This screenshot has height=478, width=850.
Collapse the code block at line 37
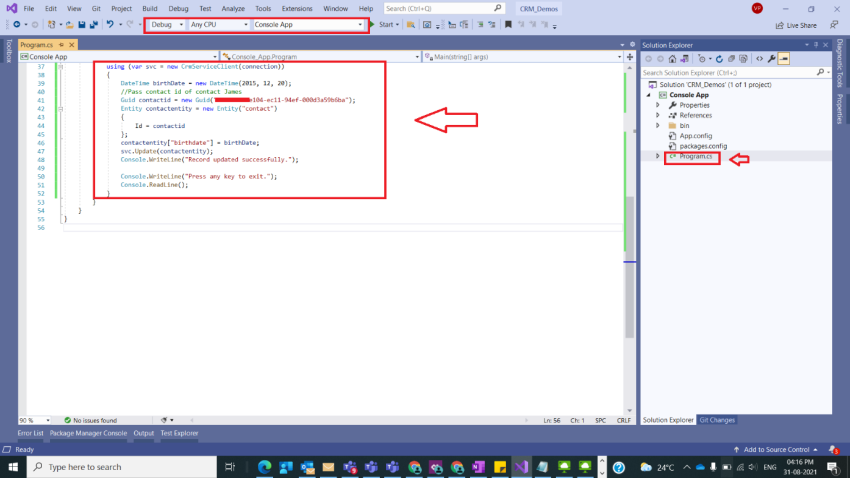tap(61, 67)
